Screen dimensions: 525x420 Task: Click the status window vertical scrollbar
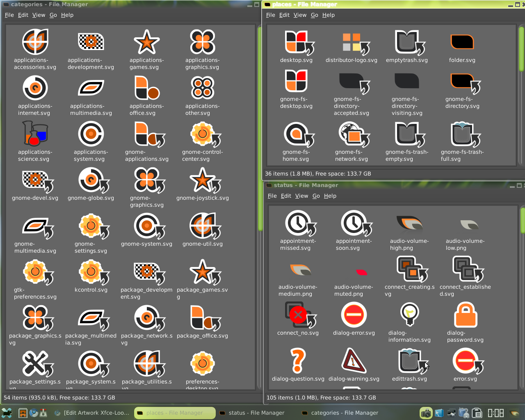tap(523, 297)
